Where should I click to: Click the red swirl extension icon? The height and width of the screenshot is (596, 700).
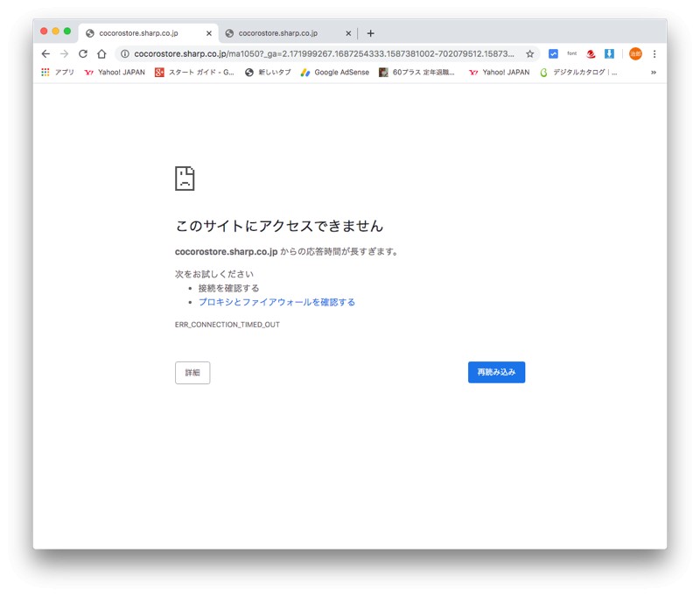[591, 53]
